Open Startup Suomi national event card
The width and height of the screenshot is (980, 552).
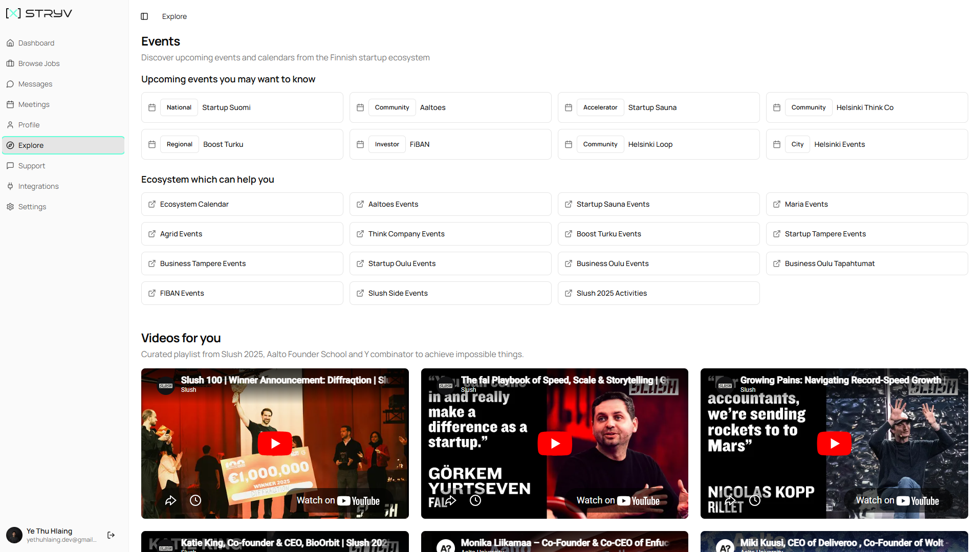[242, 107]
